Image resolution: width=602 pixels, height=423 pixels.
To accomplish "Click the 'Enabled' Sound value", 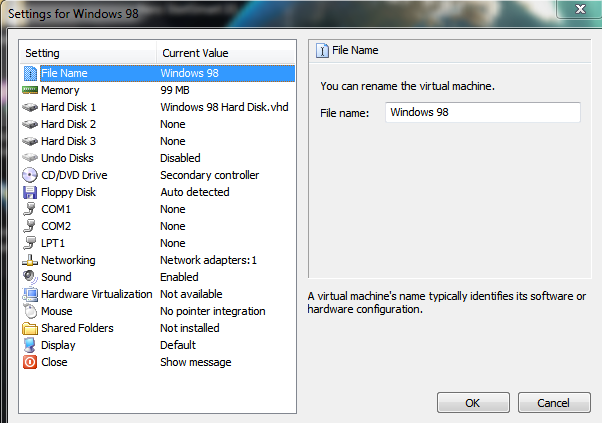I will (x=179, y=277).
